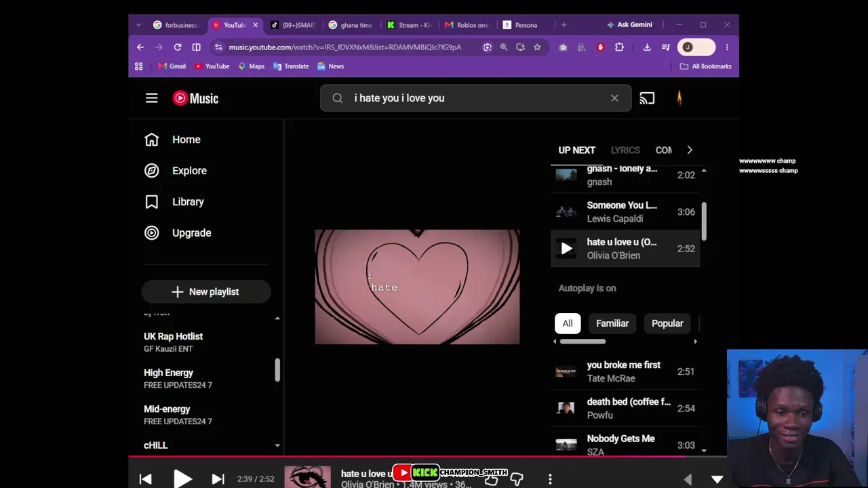868x488 pixels.
Task: Select the Popular filter chip
Action: [667, 323]
